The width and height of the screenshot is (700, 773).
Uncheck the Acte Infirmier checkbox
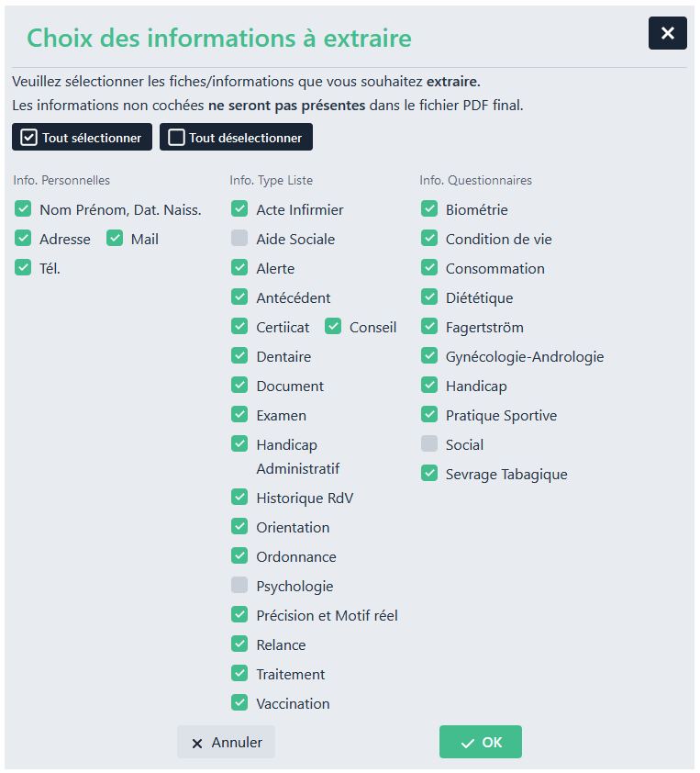pos(239,209)
